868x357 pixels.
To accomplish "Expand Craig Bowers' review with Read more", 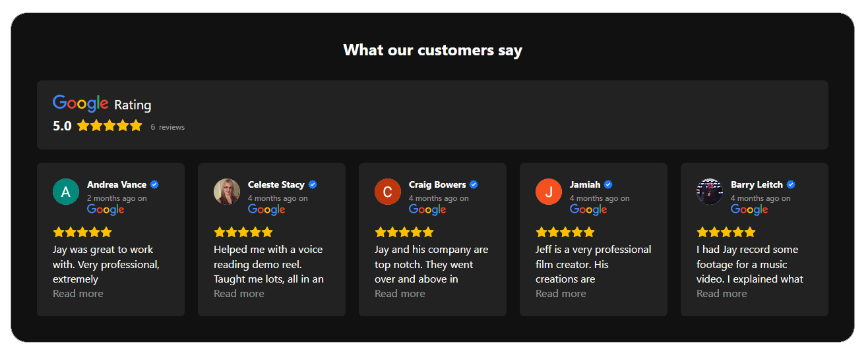I will 400,294.
